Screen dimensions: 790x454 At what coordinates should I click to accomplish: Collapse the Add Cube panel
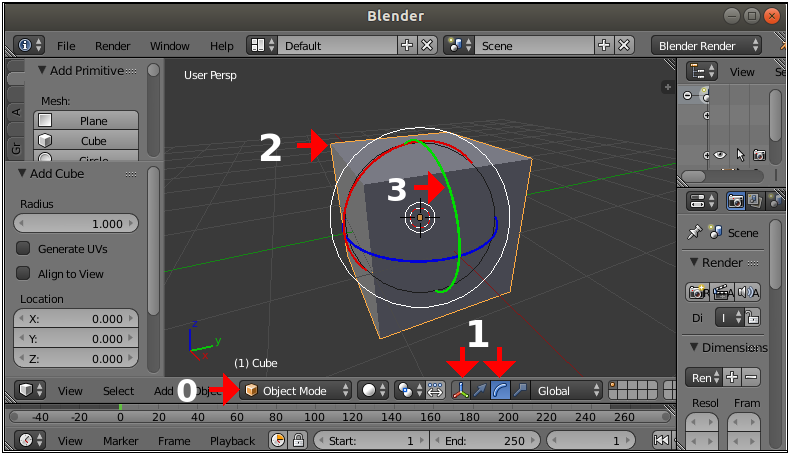(x=22, y=173)
